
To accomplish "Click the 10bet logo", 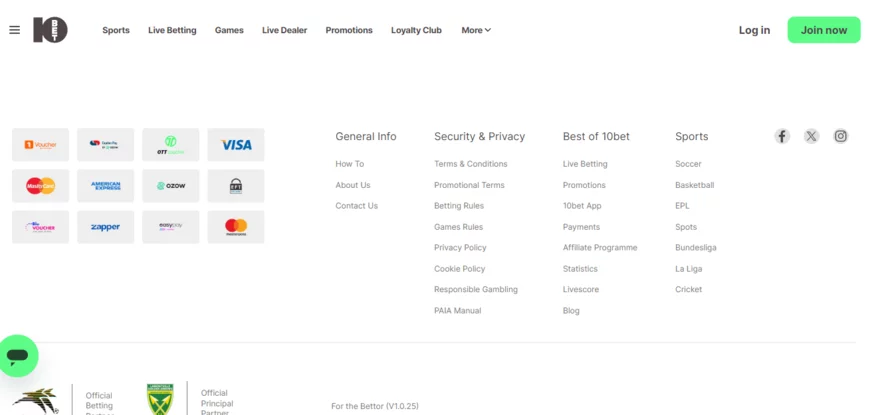I will pyautogui.click(x=50, y=30).
